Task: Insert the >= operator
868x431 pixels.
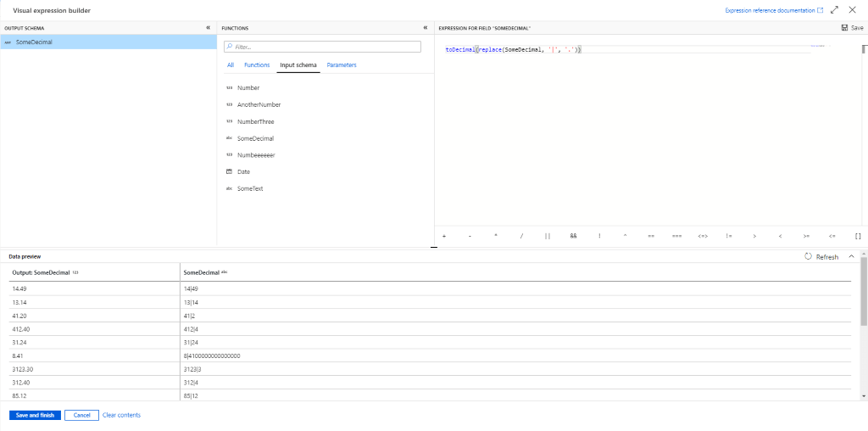Action: coord(806,236)
